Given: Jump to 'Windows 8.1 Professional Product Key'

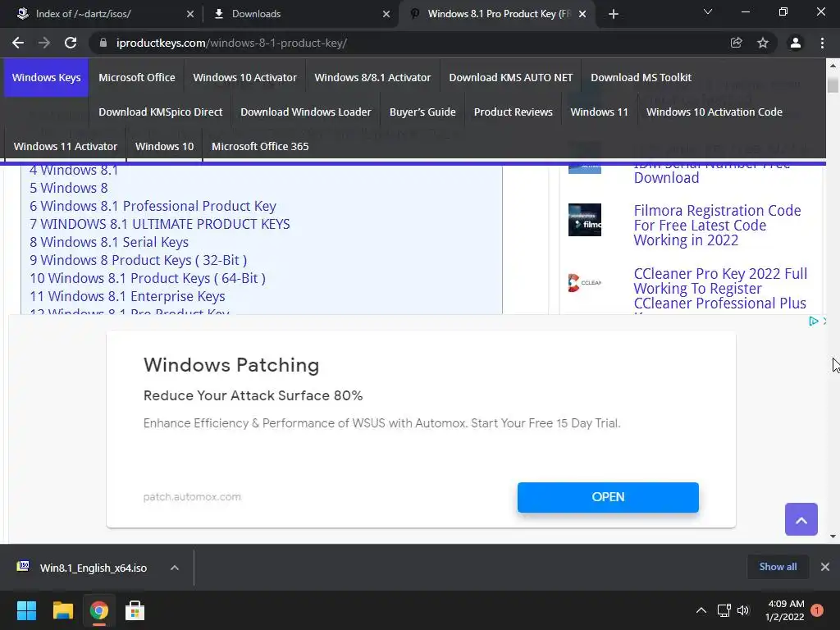Looking at the screenshot, I should coord(153,206).
